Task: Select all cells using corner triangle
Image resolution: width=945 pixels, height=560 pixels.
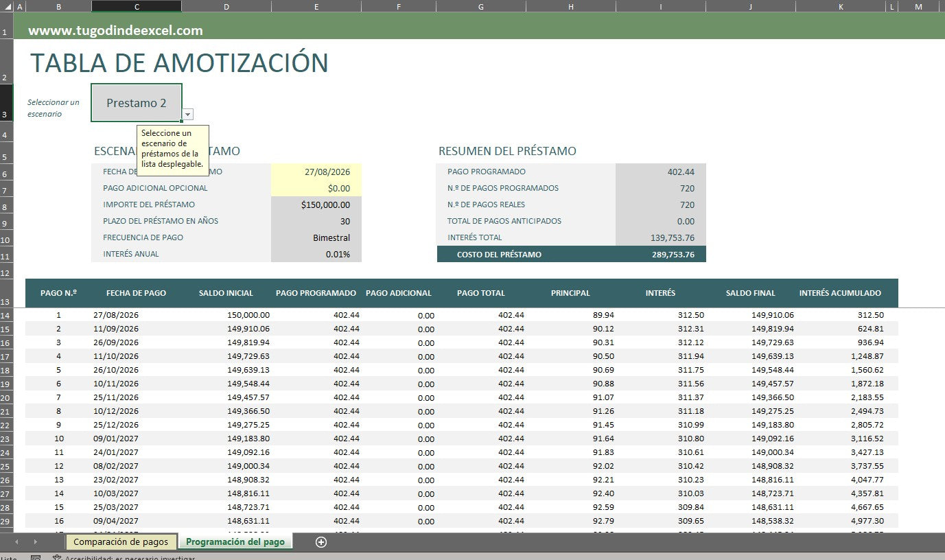Action: tap(7, 6)
